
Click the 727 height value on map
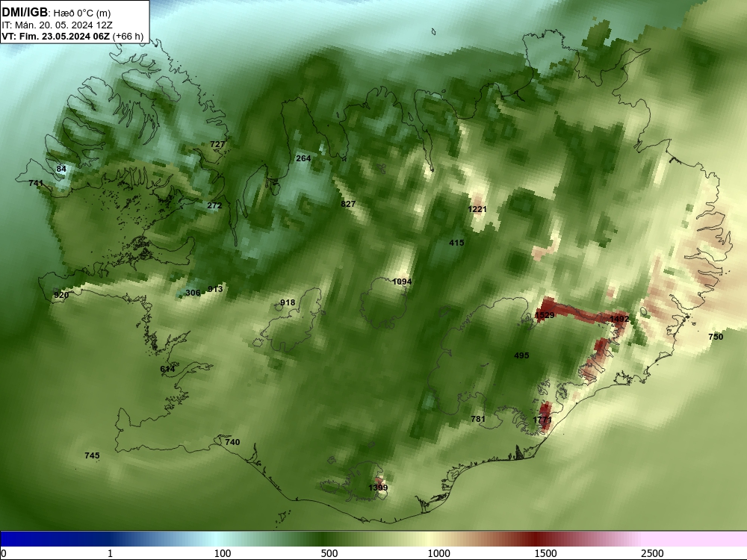tap(217, 144)
